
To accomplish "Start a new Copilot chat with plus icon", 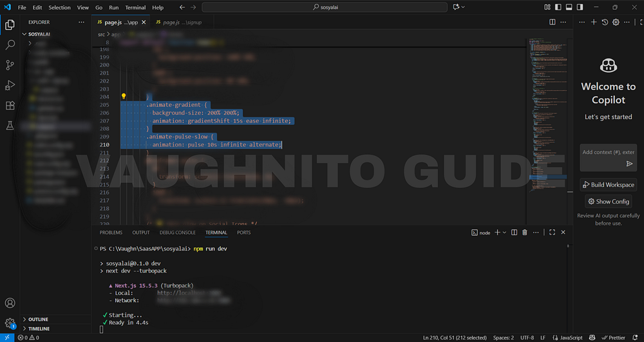I will (594, 22).
